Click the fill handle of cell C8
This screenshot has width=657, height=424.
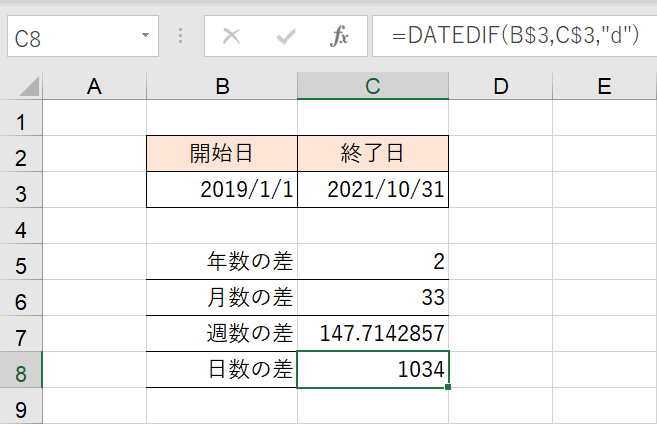pyautogui.click(x=448, y=388)
